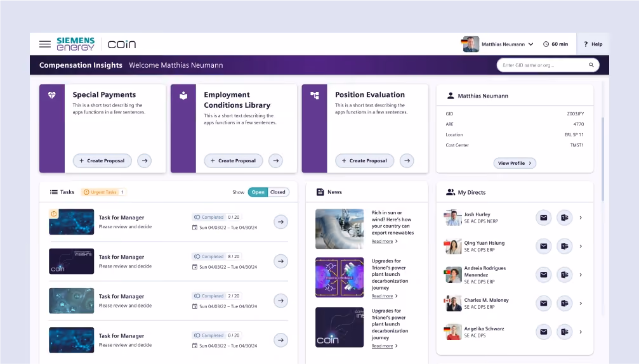Open the 2 / 20 task arrow
The image size is (639, 364).
(280, 301)
